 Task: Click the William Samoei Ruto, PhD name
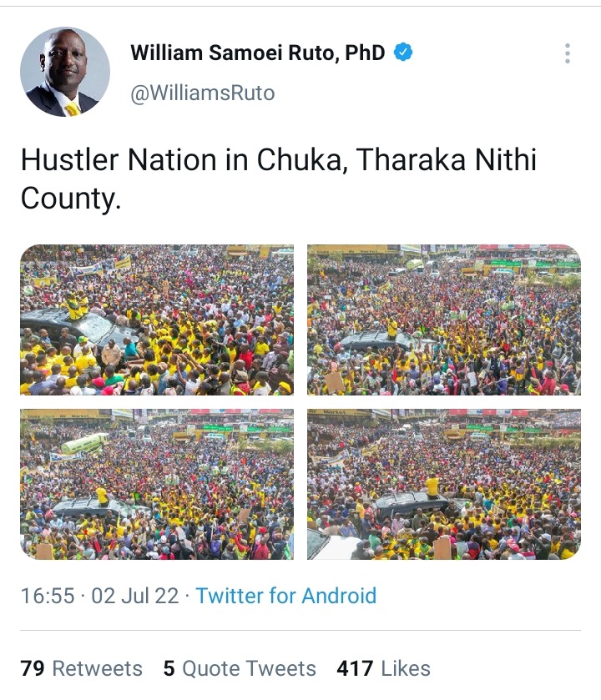258,53
